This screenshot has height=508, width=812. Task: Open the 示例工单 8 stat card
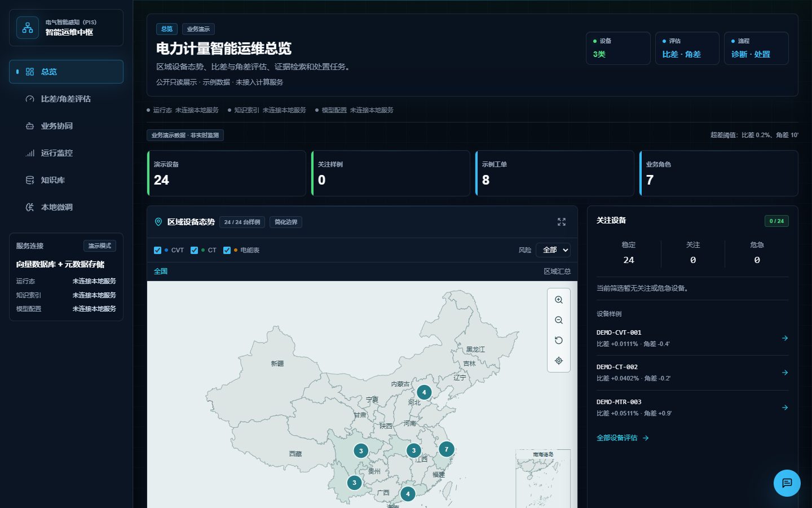click(555, 173)
